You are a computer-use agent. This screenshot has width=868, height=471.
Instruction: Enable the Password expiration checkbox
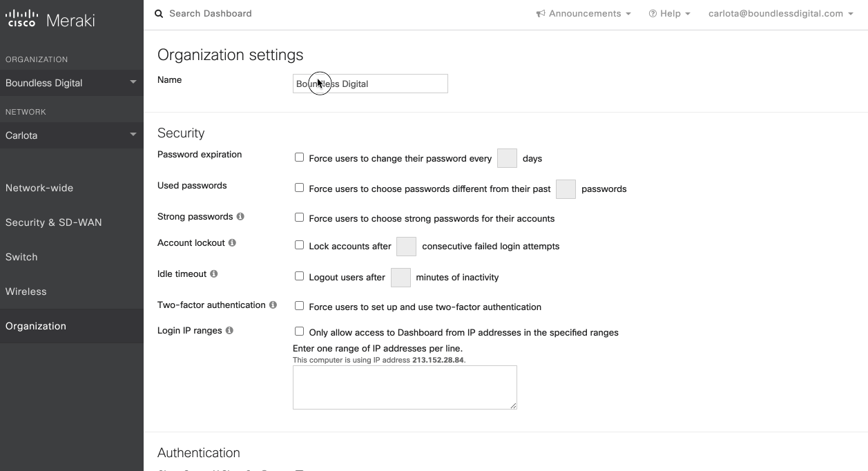299,157
